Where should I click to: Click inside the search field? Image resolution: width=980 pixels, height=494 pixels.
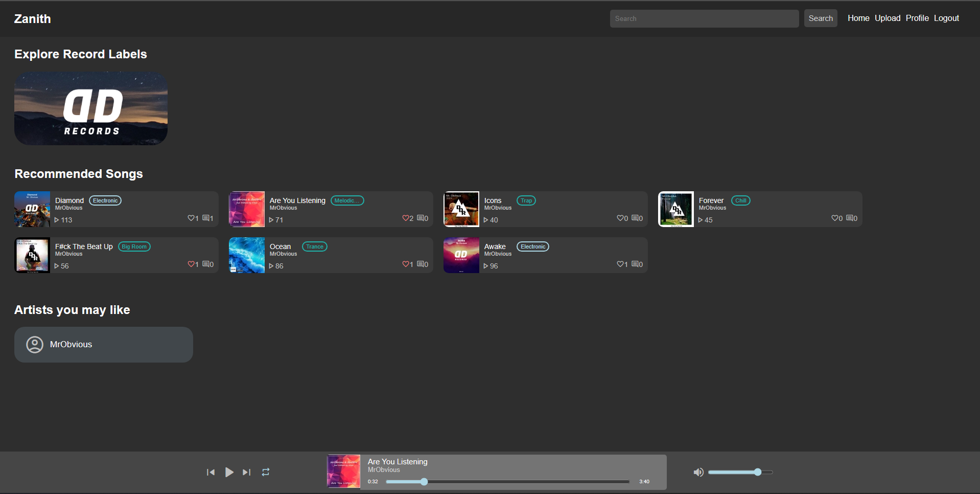tap(704, 18)
